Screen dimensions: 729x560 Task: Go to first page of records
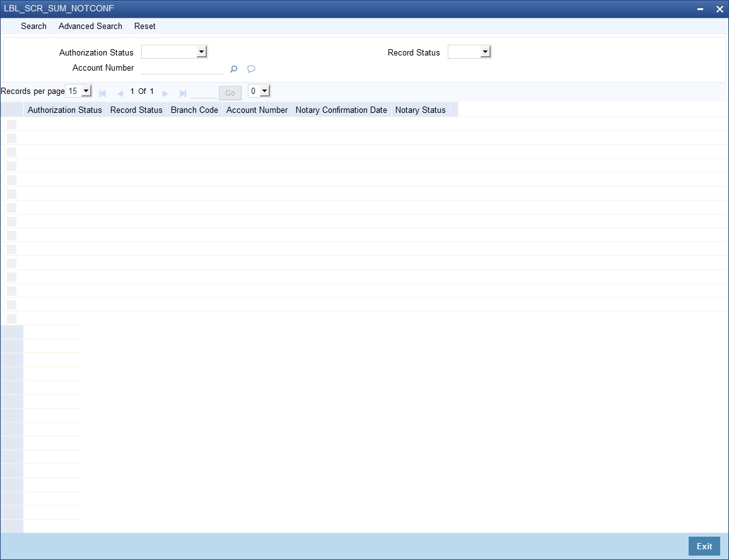[103, 93]
